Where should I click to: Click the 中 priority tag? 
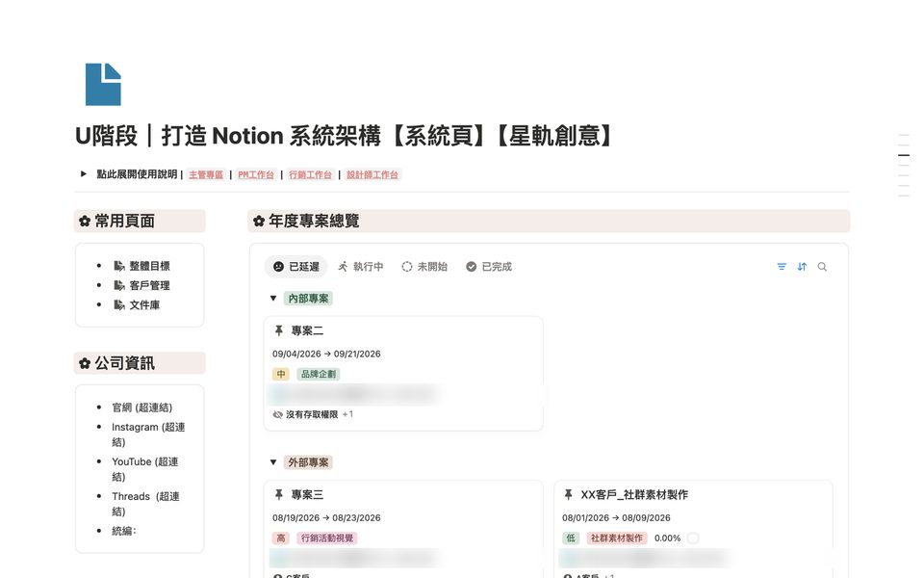click(x=281, y=374)
